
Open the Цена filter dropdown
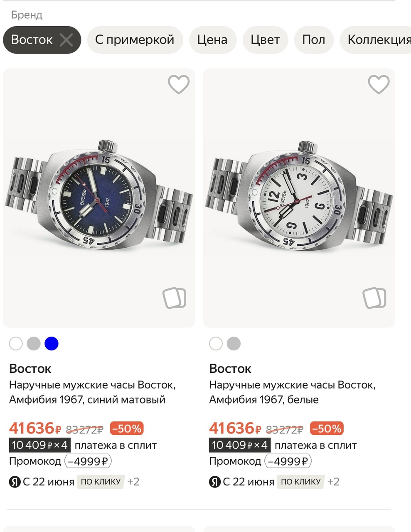(212, 40)
